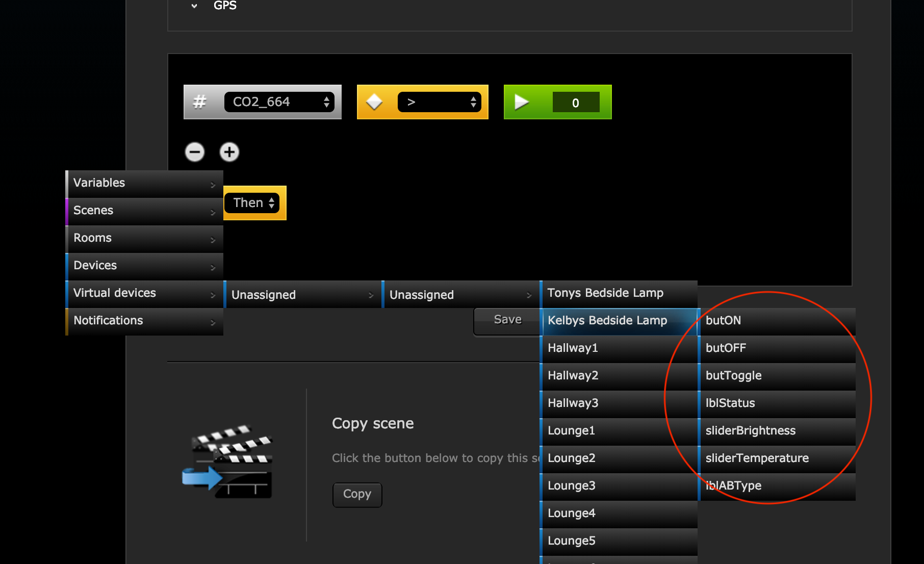Select Kelbys Bedside Lamp device

pos(619,321)
